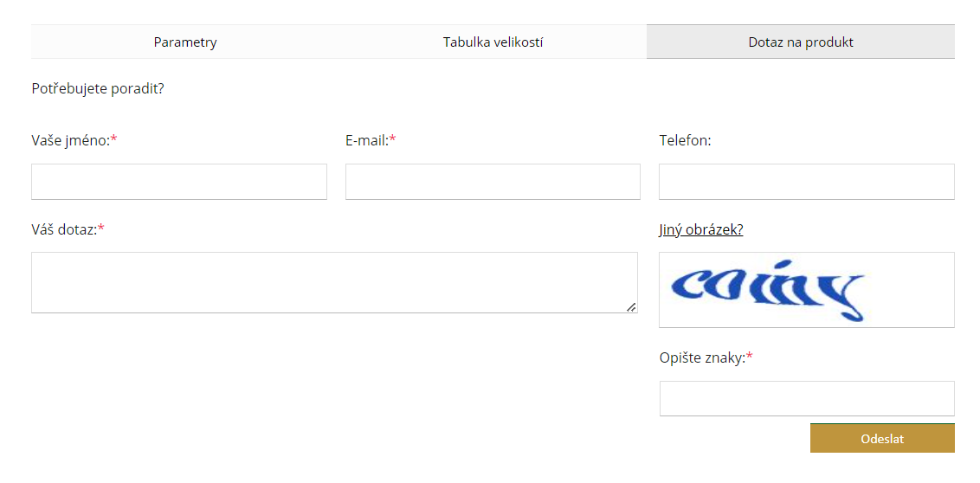Viewport: 980px width, 483px height.
Task: Click the E-mail field label
Action: [366, 140]
